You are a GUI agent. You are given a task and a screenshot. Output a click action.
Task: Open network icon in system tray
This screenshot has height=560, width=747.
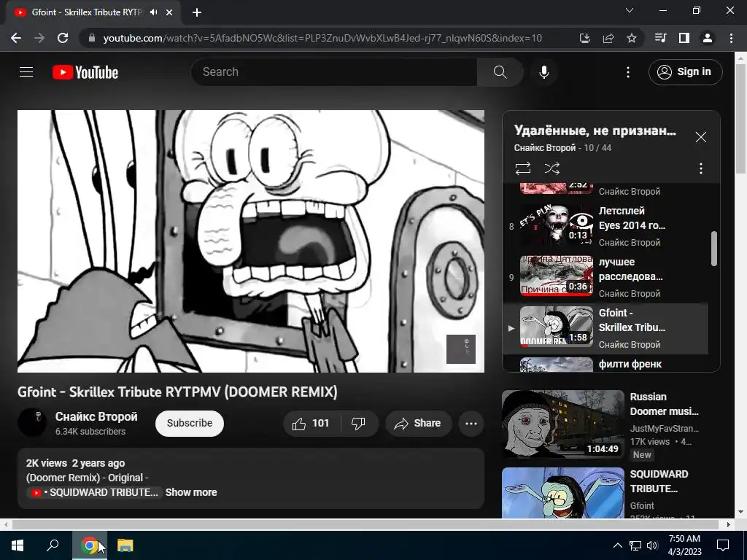click(x=635, y=545)
